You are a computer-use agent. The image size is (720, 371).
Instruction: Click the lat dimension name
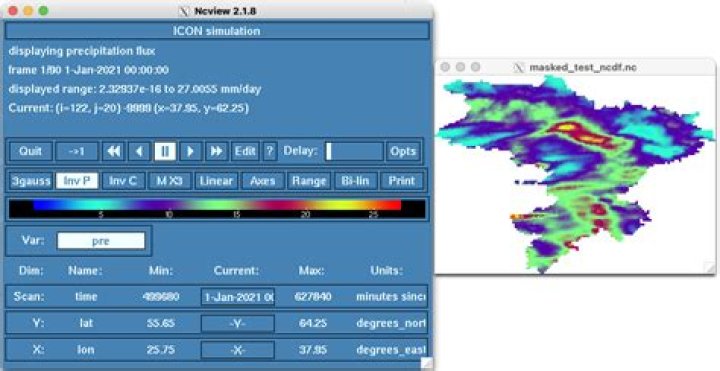point(86,323)
